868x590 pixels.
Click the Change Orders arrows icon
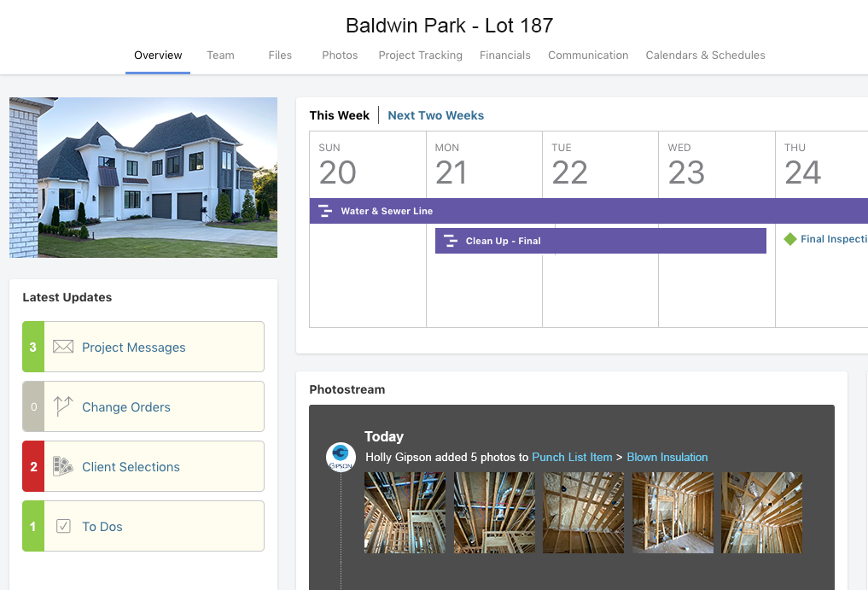click(x=63, y=406)
